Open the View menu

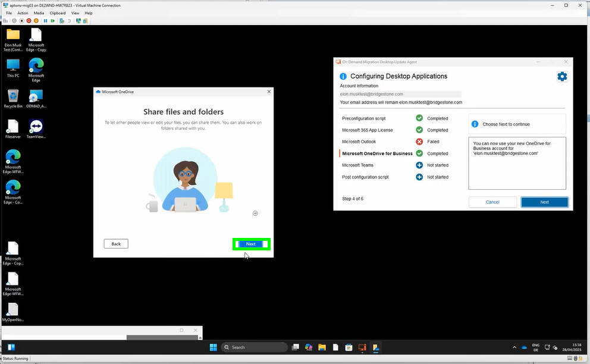tap(76, 13)
